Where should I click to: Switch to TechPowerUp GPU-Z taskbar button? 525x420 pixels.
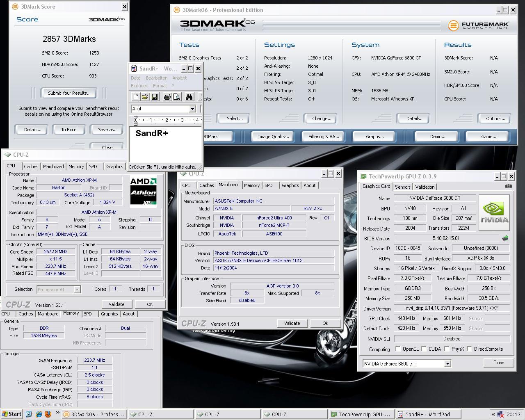(363, 414)
